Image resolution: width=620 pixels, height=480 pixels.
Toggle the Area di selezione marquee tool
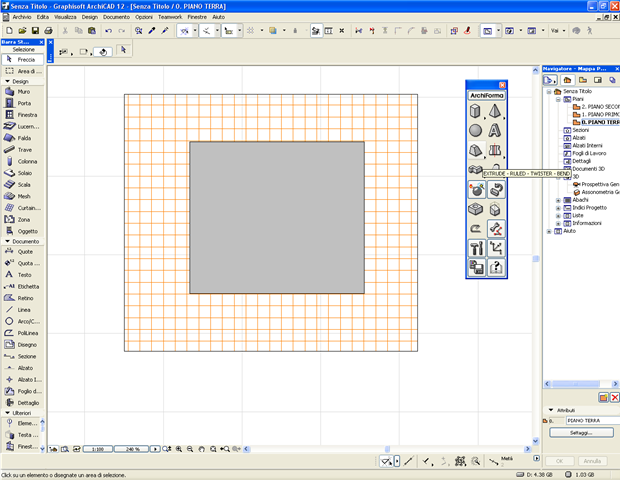pyautogui.click(x=23, y=71)
